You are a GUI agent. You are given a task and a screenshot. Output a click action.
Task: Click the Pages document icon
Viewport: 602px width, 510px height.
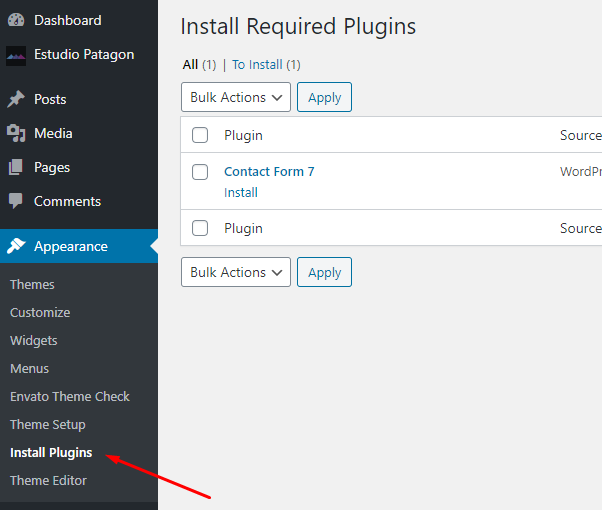(16, 167)
